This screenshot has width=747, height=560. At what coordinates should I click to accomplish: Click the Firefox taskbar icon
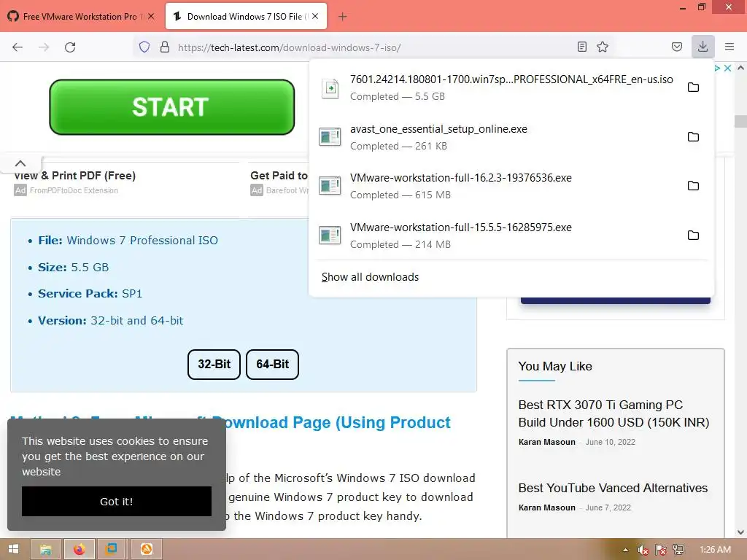tap(79, 549)
